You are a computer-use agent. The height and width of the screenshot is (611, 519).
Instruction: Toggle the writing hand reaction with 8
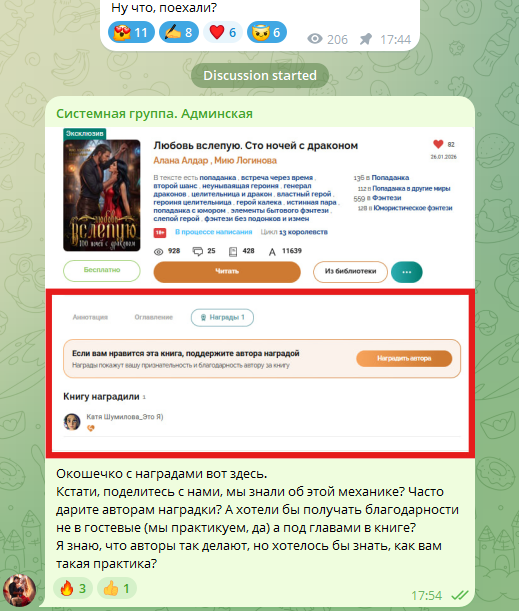point(179,32)
